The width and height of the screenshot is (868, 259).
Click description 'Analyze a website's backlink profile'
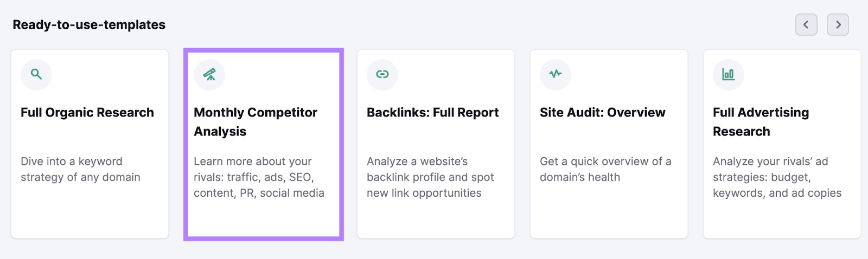coord(430,177)
